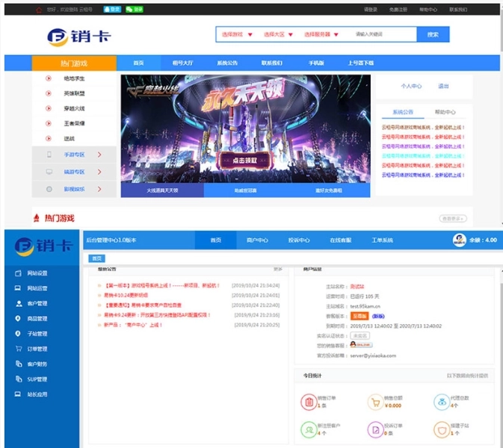Image resolution: width=503 pixels, height=448 pixels.
Task: Click the 首页 breadcrumb tab in admin
Action: pos(96,258)
